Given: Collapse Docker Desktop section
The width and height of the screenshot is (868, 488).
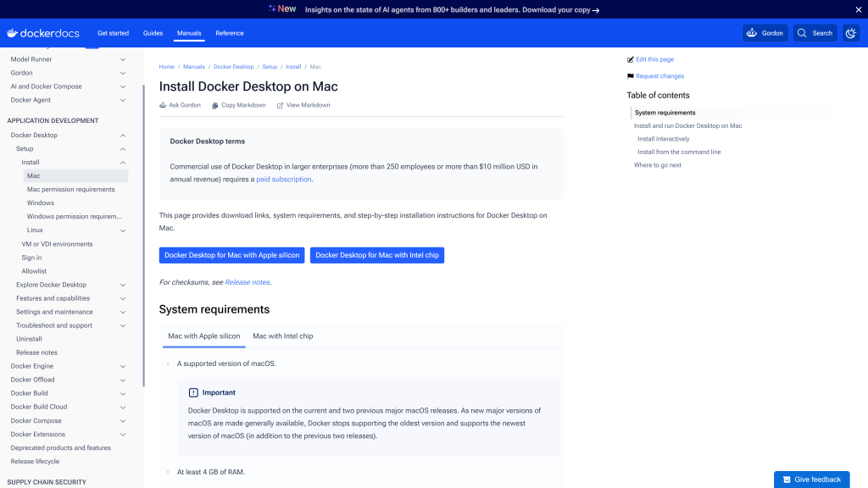Looking at the screenshot, I should [123, 136].
